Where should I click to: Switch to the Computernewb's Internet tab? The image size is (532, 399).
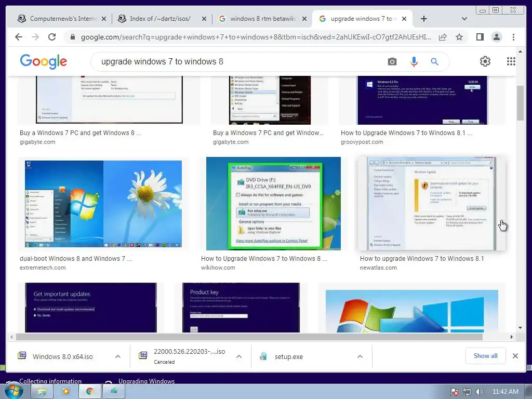coord(61,19)
